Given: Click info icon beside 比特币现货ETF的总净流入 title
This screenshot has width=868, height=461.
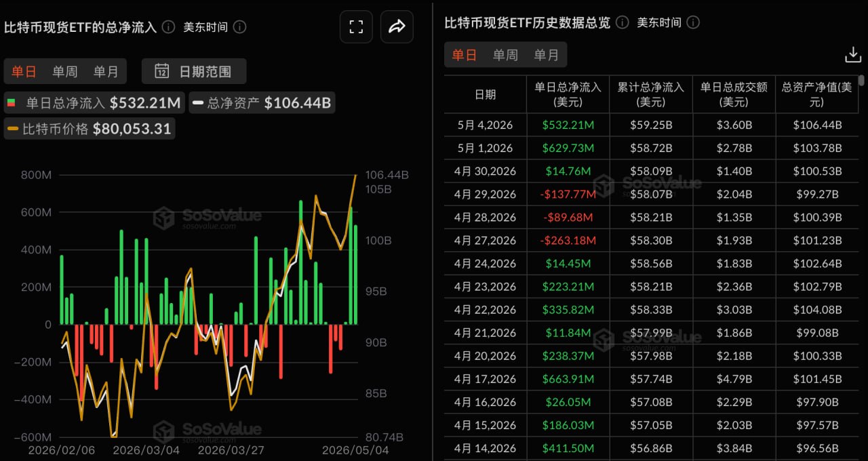Looking at the screenshot, I should coord(168,27).
